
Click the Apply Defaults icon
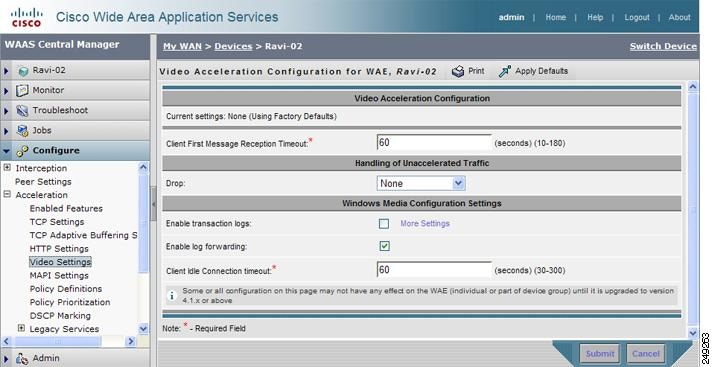click(504, 71)
